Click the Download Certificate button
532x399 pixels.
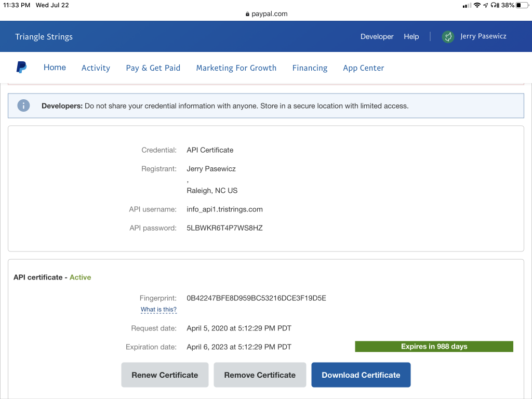point(361,375)
